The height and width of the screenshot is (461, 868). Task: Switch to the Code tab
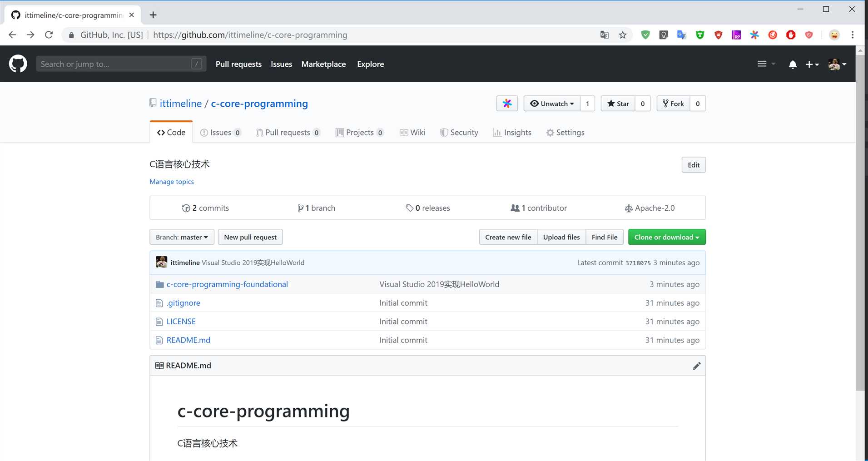pos(171,132)
